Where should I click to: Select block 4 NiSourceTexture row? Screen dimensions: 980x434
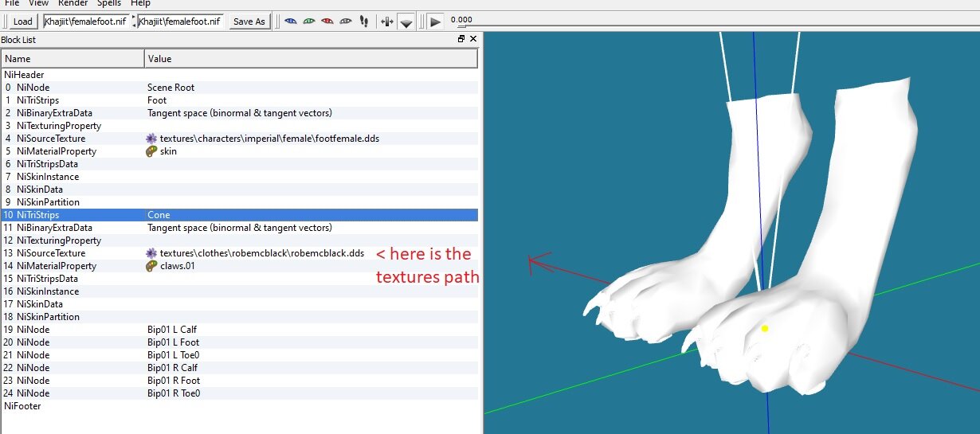coord(239,139)
